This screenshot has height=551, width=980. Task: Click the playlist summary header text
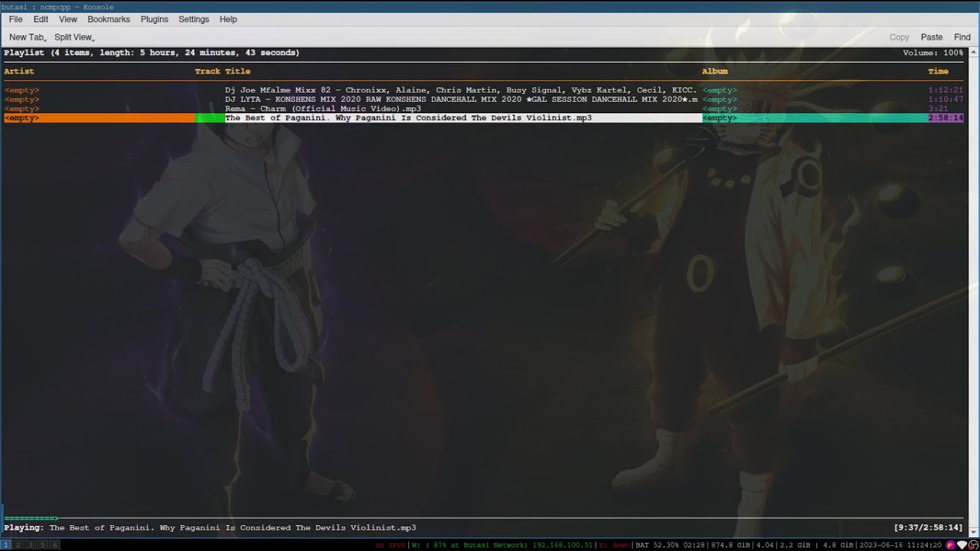tap(152, 53)
